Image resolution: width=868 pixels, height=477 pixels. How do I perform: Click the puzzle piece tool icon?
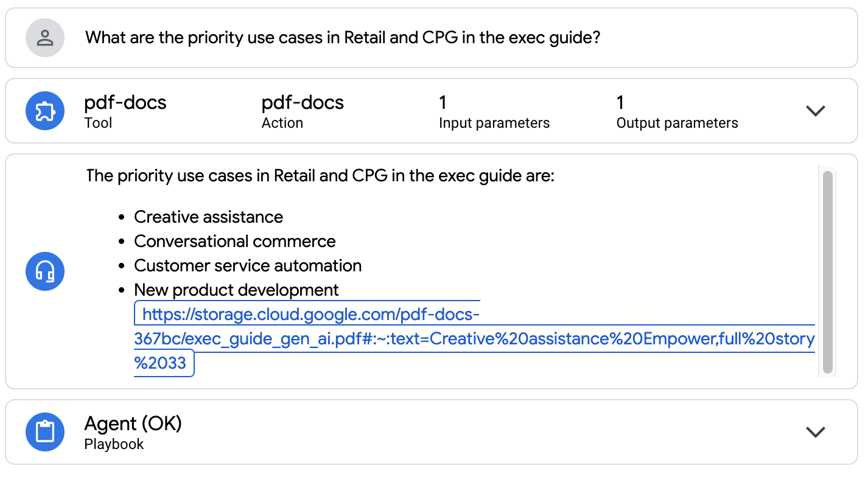[x=44, y=111]
